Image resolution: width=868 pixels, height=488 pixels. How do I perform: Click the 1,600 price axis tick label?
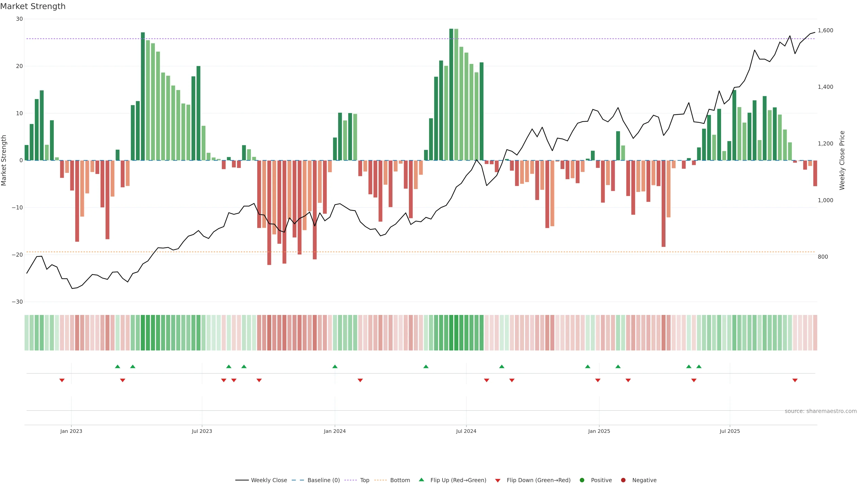coord(825,30)
